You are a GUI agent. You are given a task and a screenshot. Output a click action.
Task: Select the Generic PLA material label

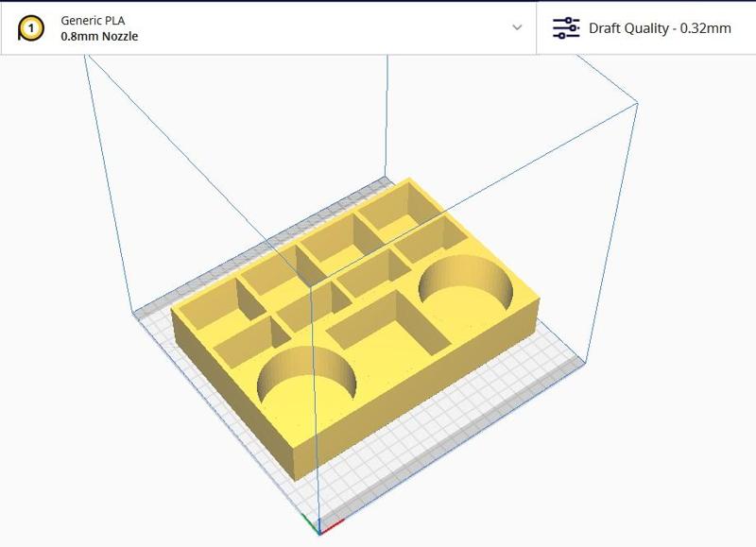[93, 21]
